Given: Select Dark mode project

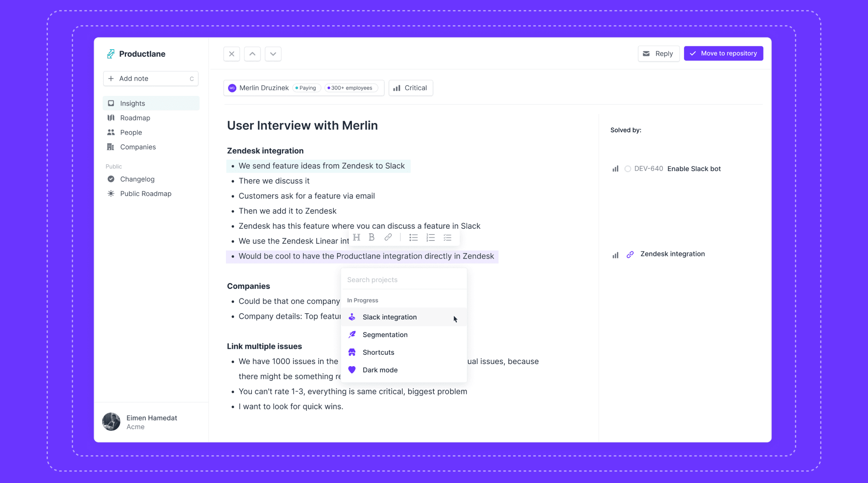Looking at the screenshot, I should 404,370.
